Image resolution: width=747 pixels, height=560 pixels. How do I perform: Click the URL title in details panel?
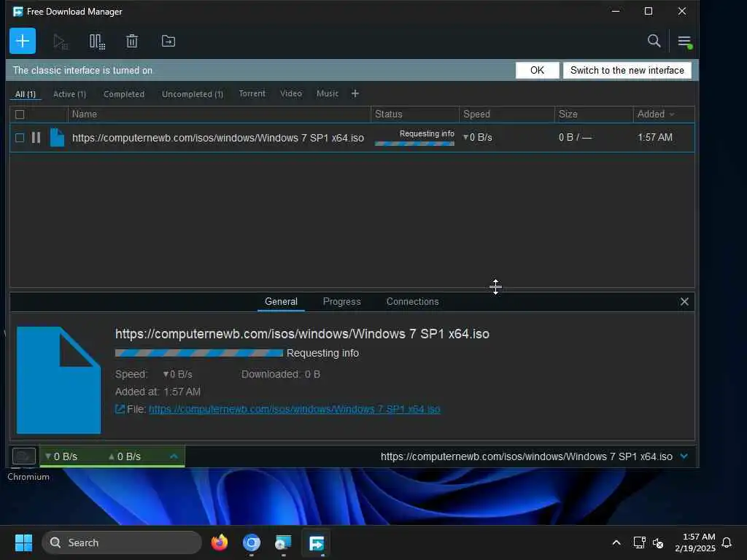point(302,334)
